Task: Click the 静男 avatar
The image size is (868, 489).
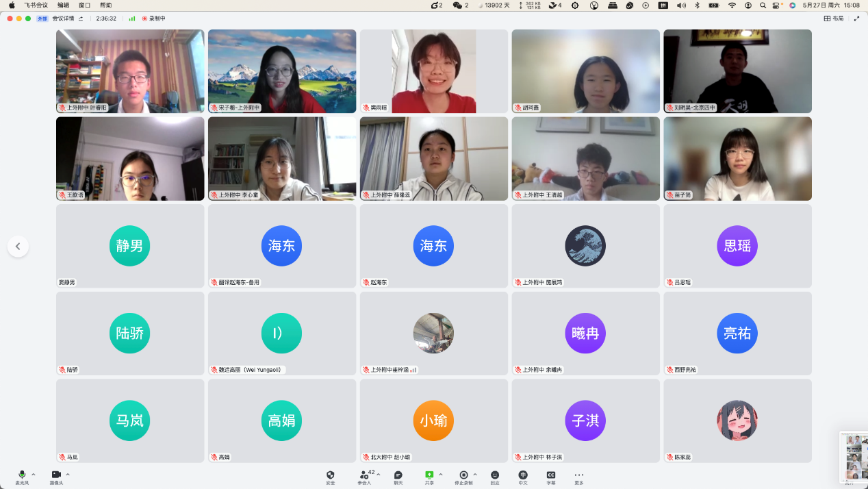Action: pyautogui.click(x=129, y=246)
